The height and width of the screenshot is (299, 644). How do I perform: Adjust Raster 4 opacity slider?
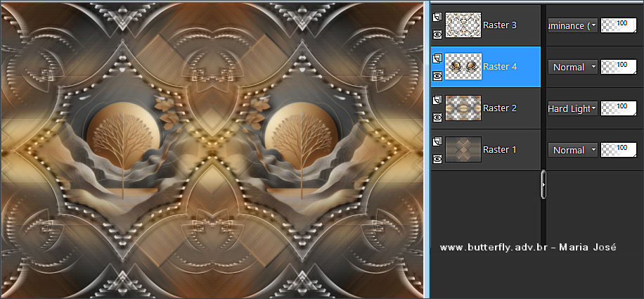tap(619, 67)
